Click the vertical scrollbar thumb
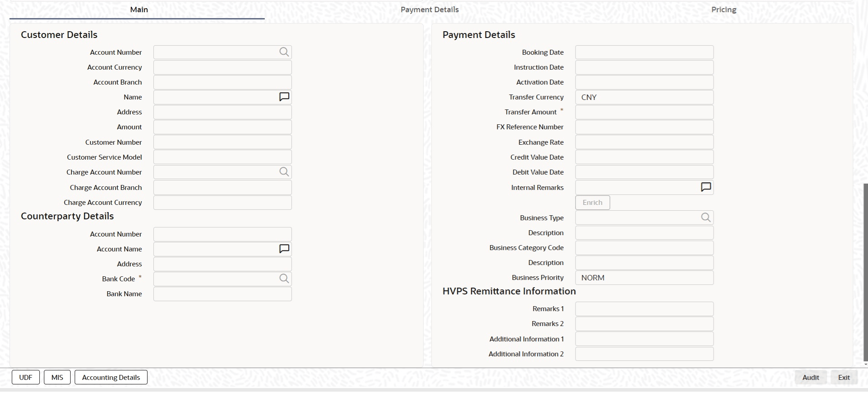 click(865, 272)
